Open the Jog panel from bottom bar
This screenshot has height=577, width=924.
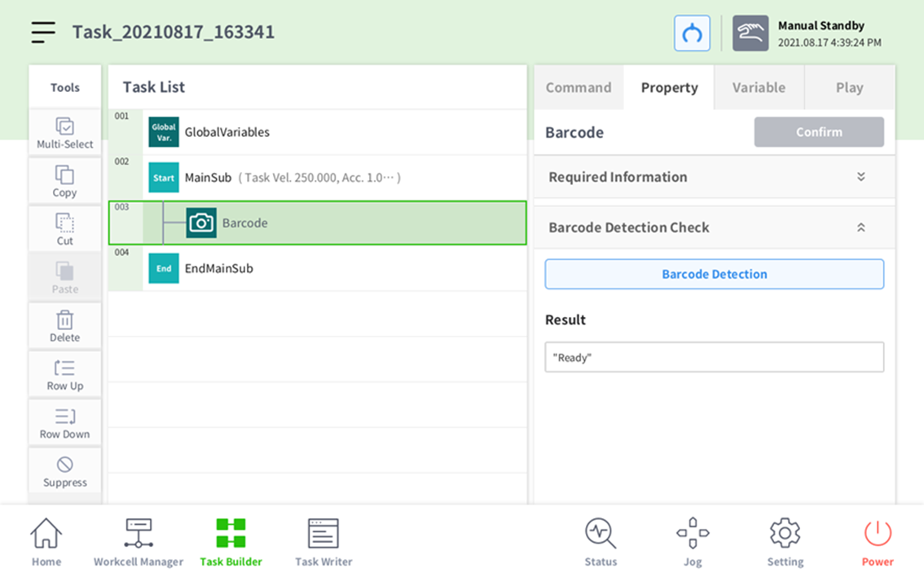pyautogui.click(x=693, y=541)
